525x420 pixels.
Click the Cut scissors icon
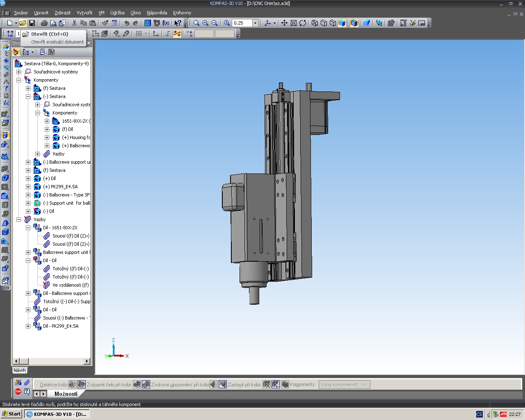point(74,23)
